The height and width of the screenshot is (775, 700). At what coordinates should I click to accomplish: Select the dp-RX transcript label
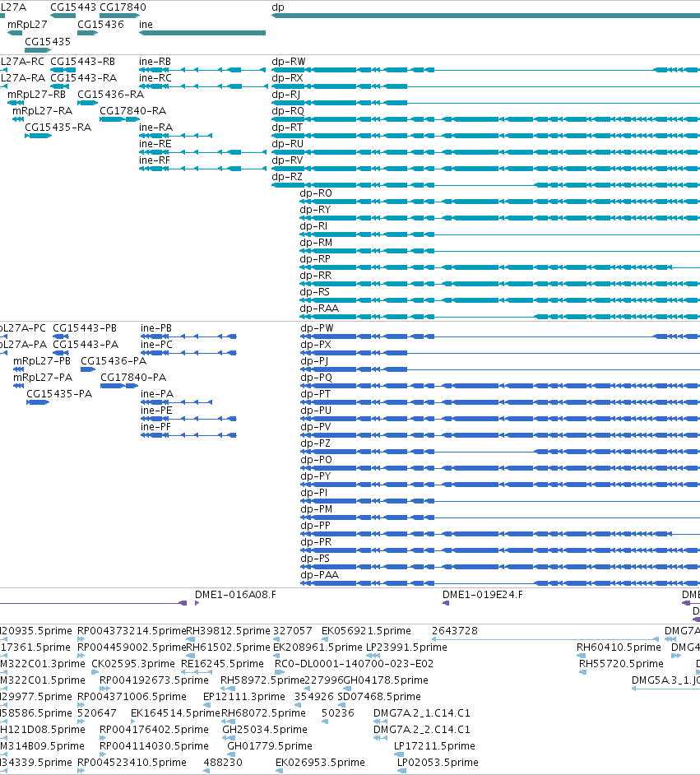[288, 78]
